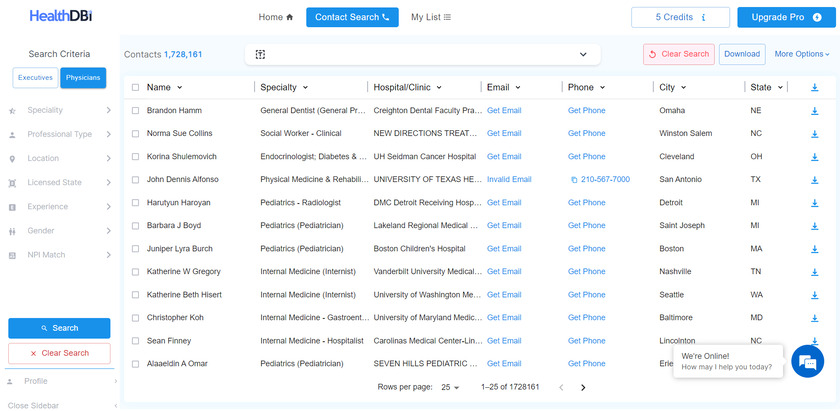Click the HealthDBi logo
This screenshot has width=840, height=411.
61,17
